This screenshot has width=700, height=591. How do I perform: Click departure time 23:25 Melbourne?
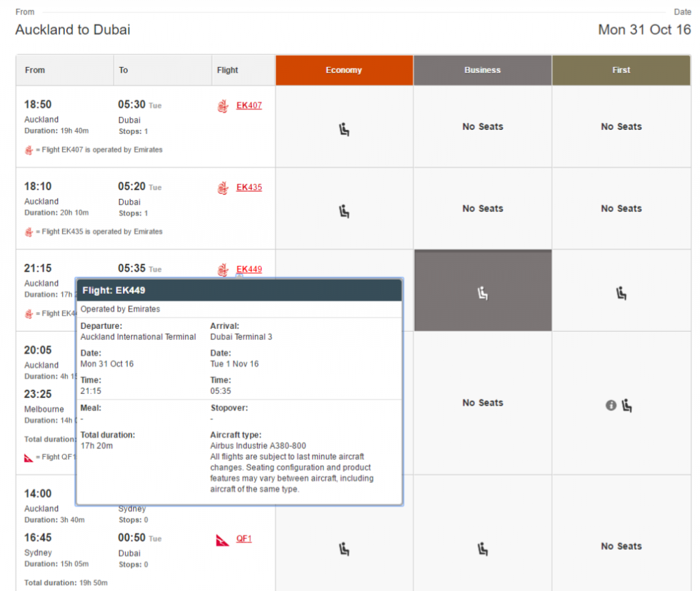click(x=38, y=395)
